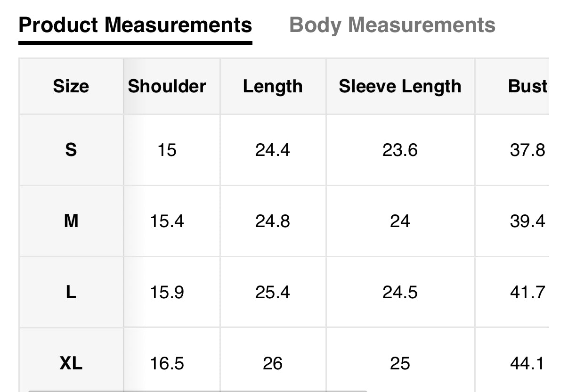Click the bust value 37.8 cell

[527, 150]
